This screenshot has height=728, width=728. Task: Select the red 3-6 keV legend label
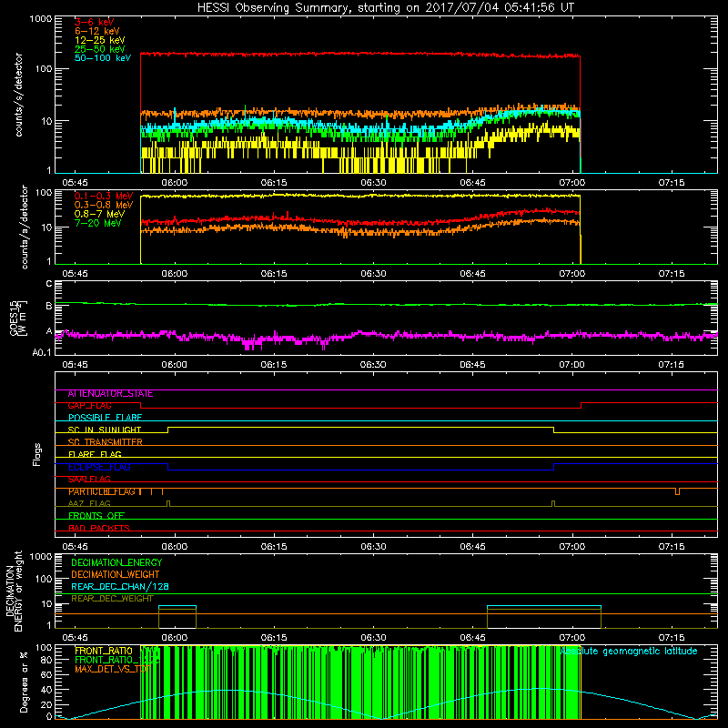point(94,22)
